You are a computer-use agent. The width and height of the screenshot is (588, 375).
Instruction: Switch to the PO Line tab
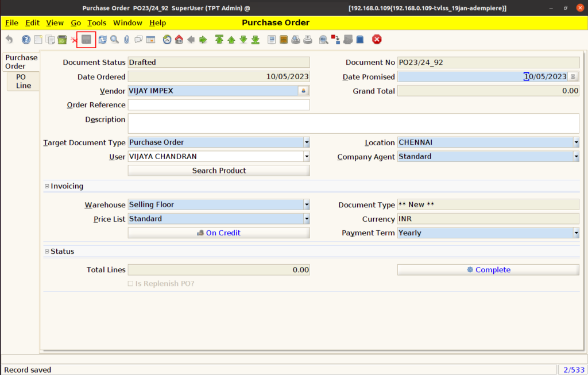(x=23, y=81)
